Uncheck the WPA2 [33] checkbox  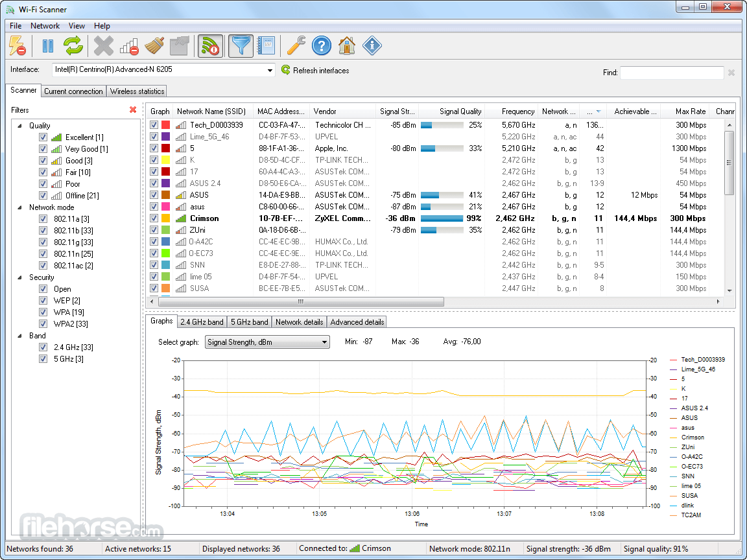click(x=43, y=324)
